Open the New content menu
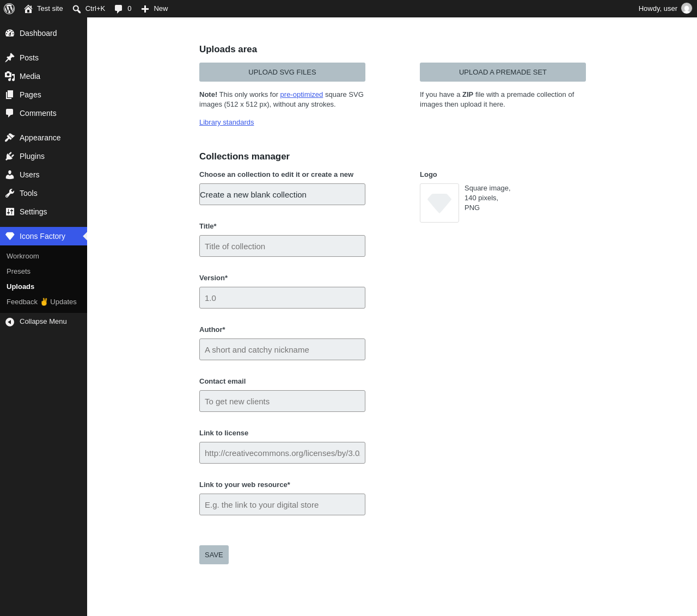Image resolution: width=697 pixels, height=616 pixels. [155, 9]
